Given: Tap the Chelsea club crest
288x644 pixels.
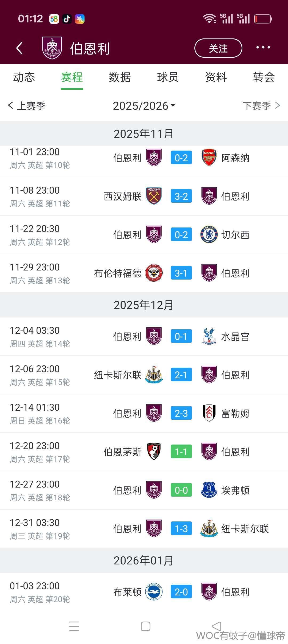Looking at the screenshot, I should click(209, 235).
